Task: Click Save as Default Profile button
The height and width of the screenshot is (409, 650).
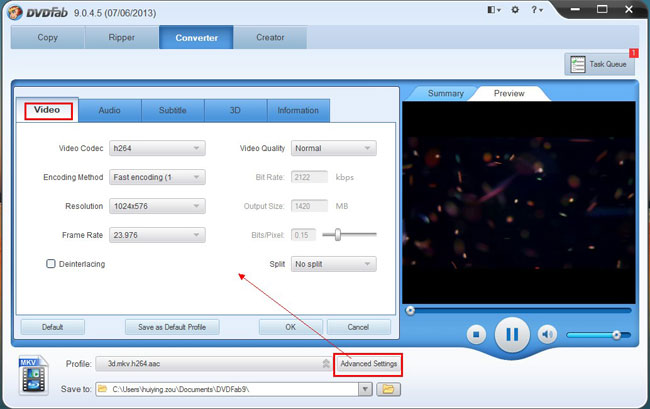Action: tap(172, 327)
